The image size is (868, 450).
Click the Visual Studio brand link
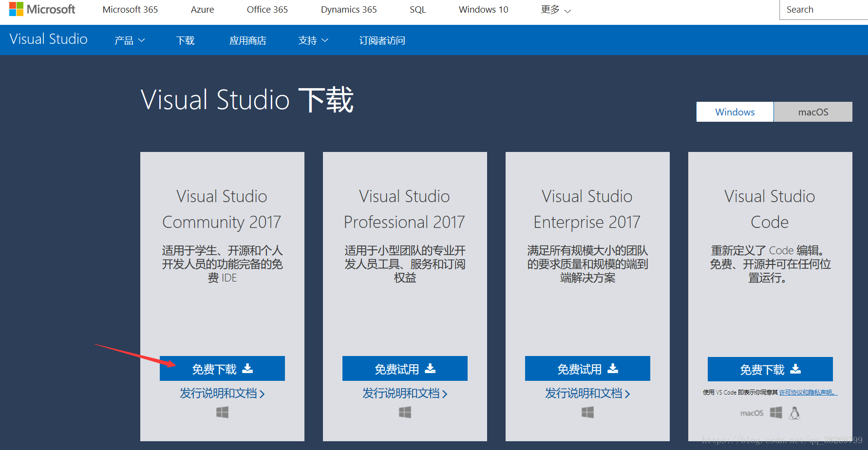tap(48, 39)
